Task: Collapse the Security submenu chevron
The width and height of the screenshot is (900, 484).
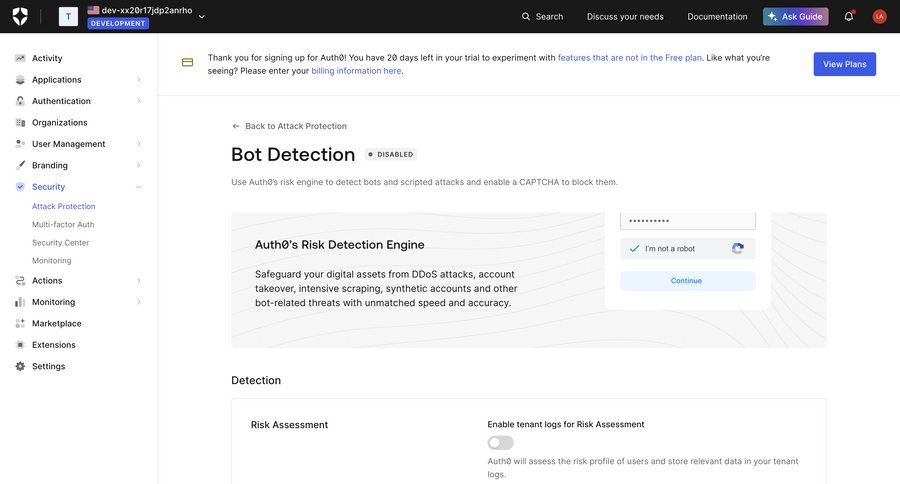Action: [138, 187]
